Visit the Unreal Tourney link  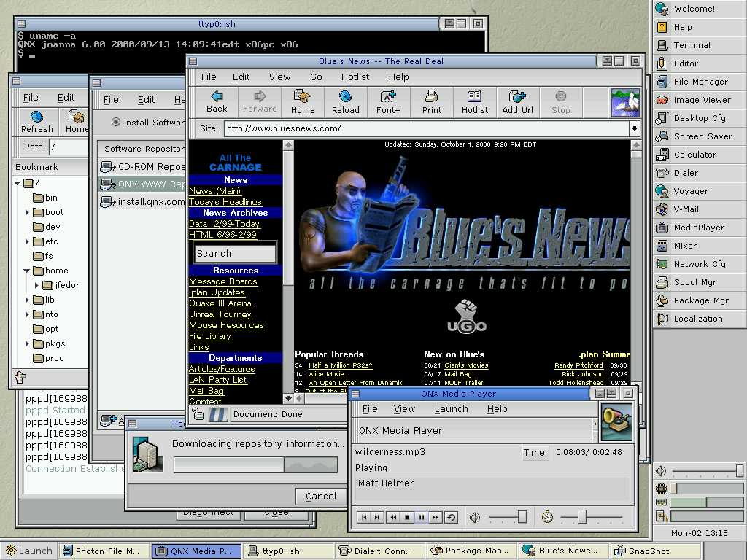[x=220, y=314]
